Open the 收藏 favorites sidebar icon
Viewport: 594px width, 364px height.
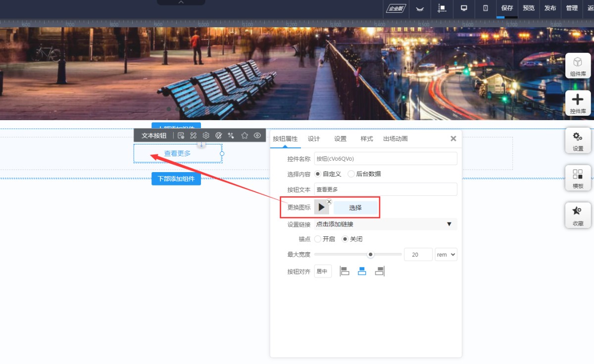coord(578,215)
